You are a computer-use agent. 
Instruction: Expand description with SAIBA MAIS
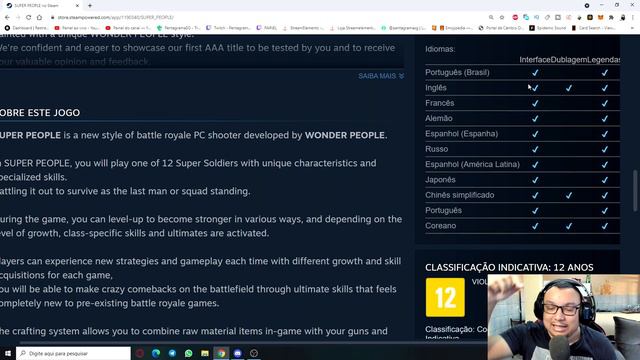pyautogui.click(x=381, y=76)
